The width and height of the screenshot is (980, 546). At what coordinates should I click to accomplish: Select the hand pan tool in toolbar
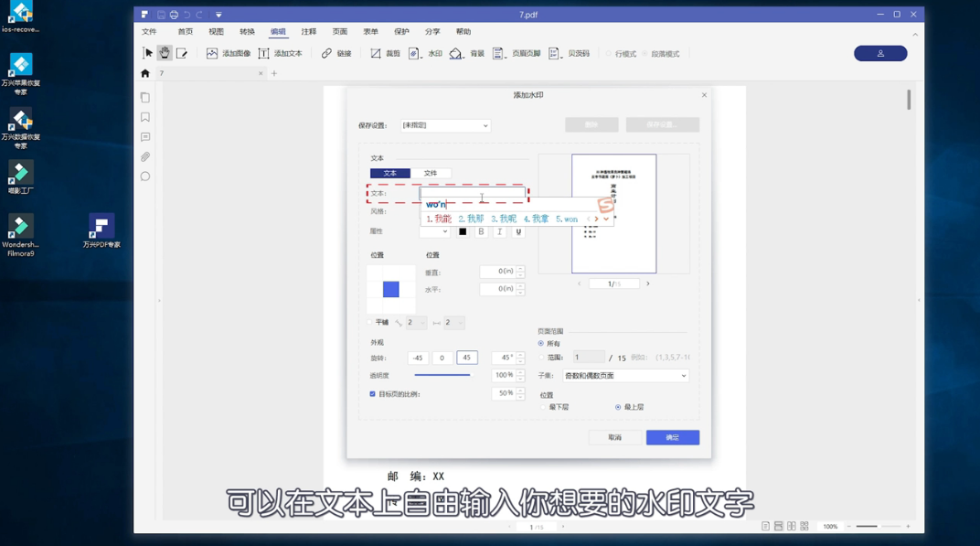point(165,53)
